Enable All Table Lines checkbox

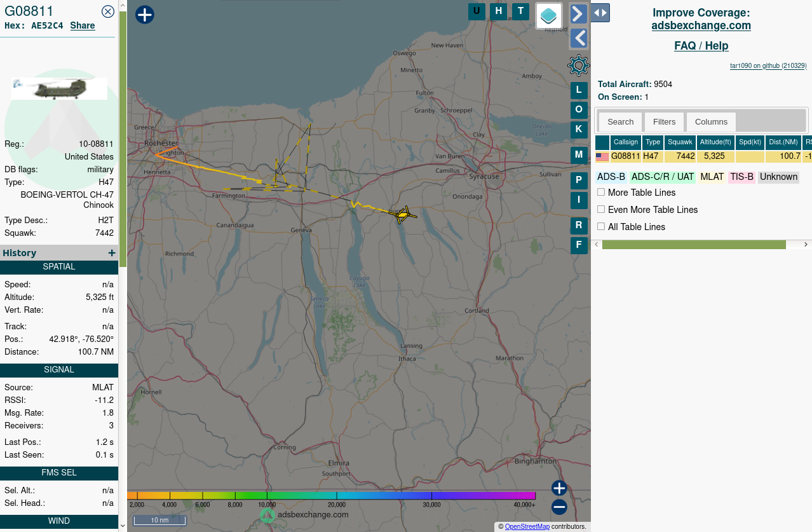(x=601, y=226)
